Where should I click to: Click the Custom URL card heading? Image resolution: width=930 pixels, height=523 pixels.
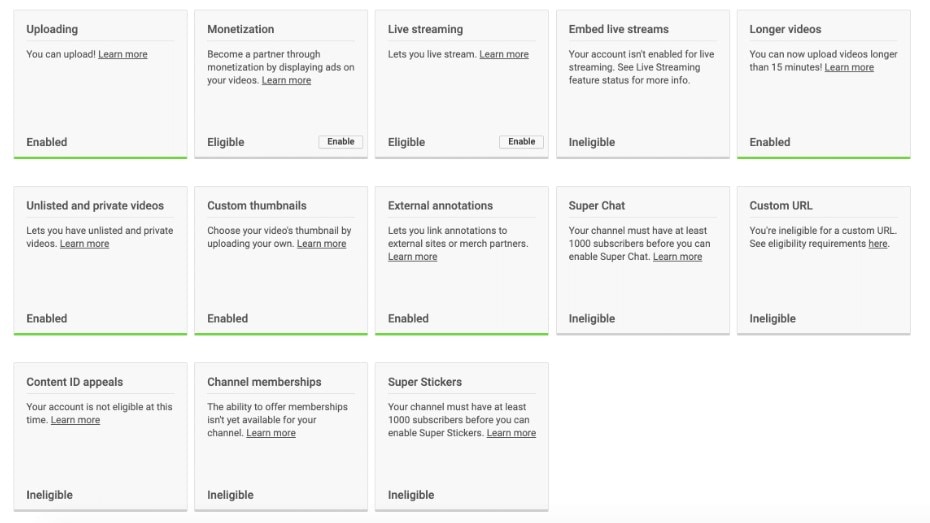(x=780, y=206)
